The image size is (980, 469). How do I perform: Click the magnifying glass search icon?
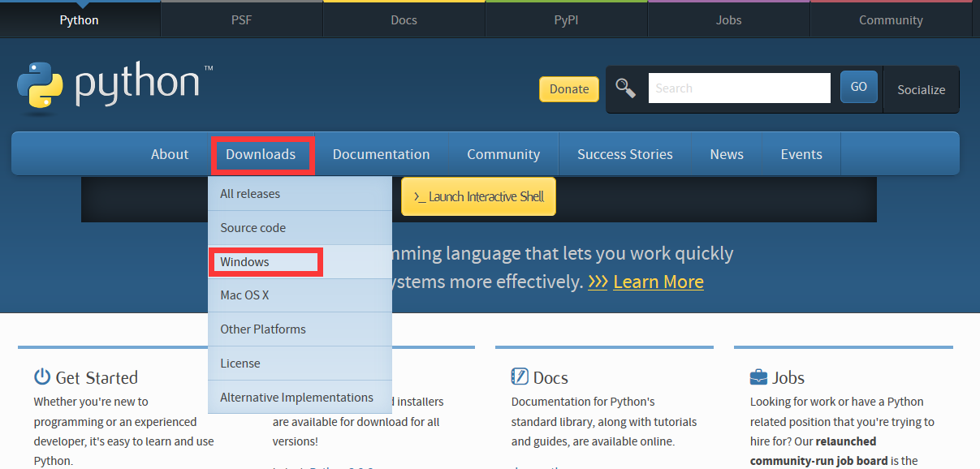pyautogui.click(x=625, y=88)
